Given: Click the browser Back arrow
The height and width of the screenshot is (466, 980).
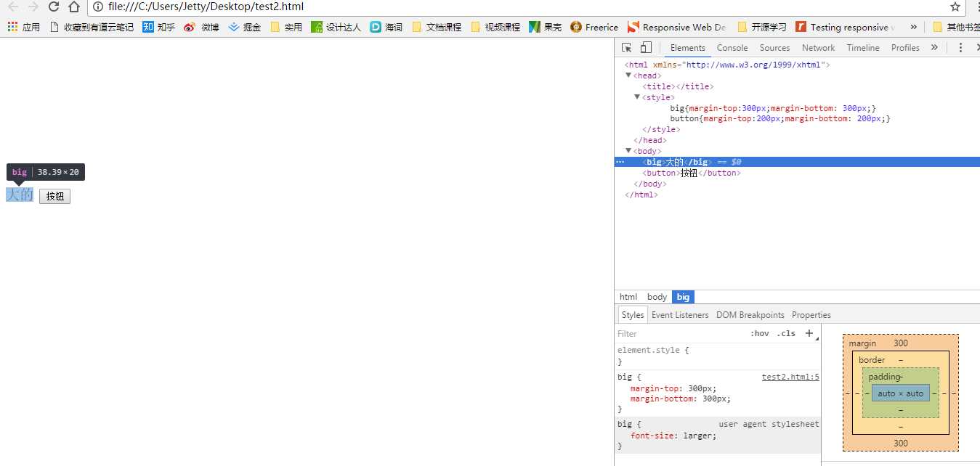Looking at the screenshot, I should [13, 7].
